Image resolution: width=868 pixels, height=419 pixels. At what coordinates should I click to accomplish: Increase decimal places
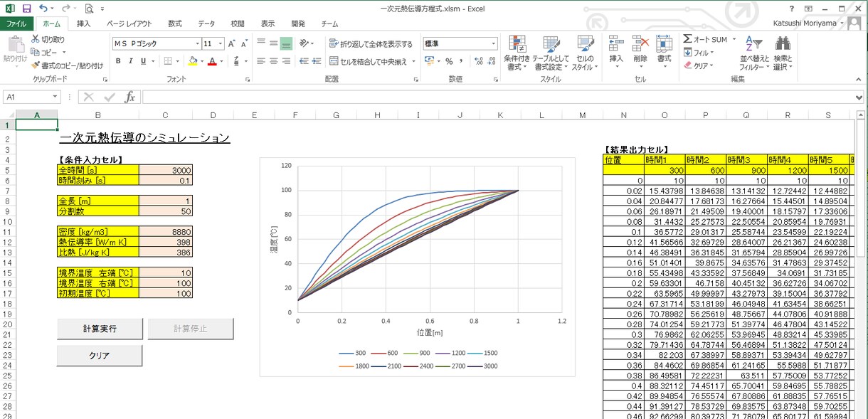click(477, 61)
